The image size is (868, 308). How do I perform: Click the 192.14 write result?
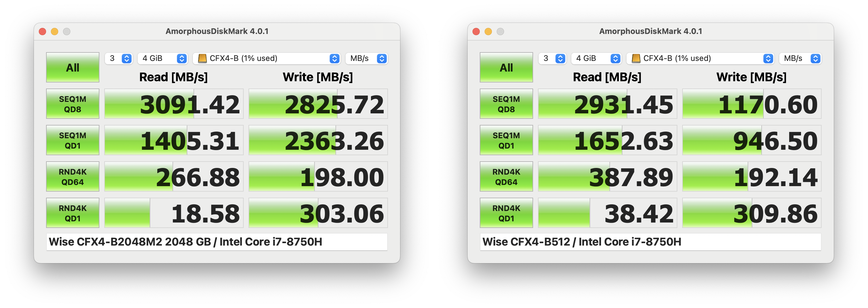point(752,176)
